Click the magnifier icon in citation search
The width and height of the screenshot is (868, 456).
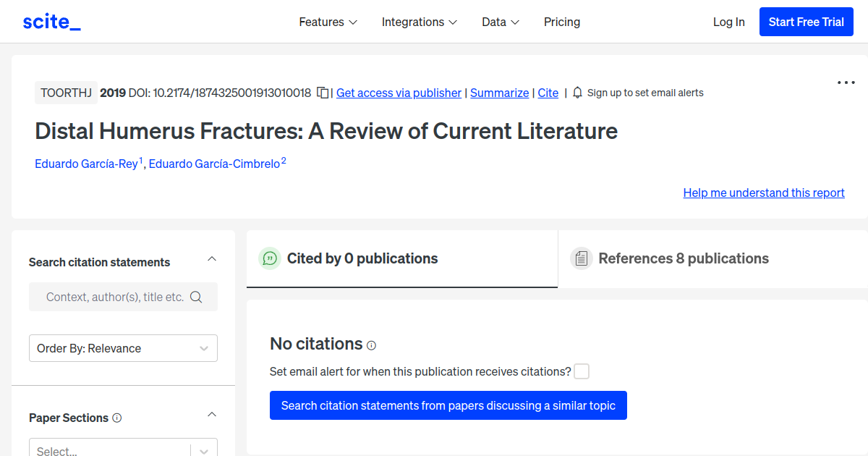pyautogui.click(x=196, y=297)
